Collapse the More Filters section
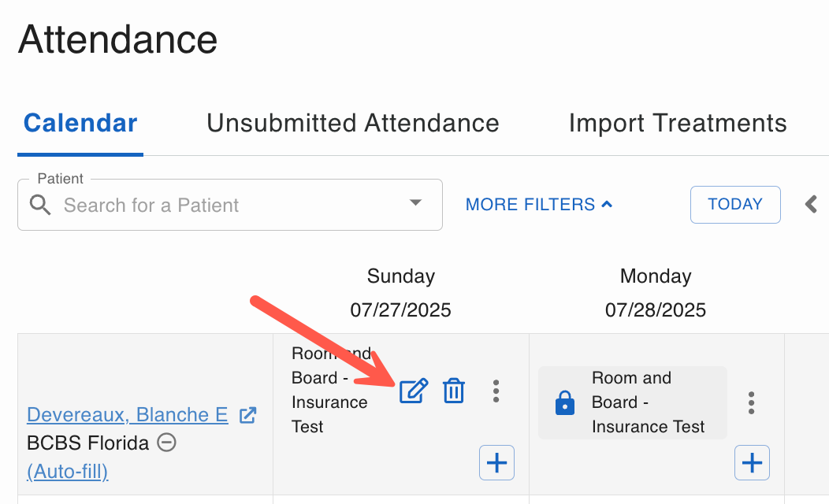Image resolution: width=829 pixels, height=504 pixels. [x=539, y=205]
